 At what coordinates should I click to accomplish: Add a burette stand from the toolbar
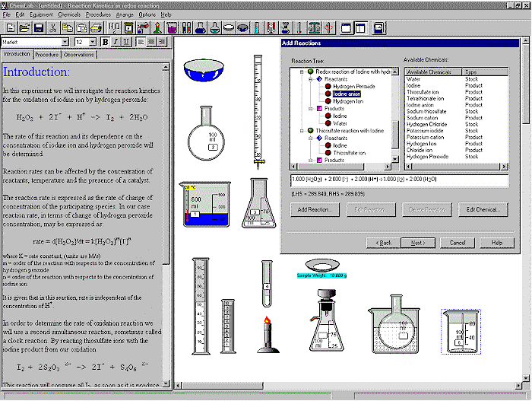click(271, 28)
